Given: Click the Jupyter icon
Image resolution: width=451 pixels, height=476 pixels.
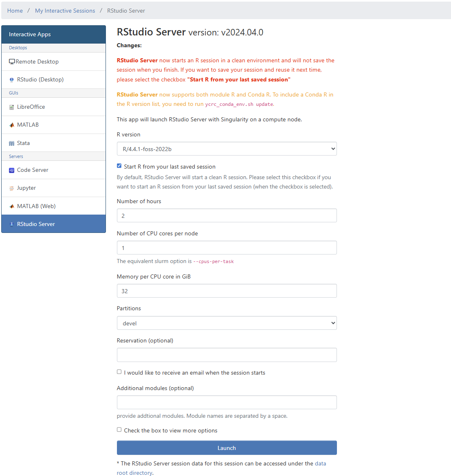Looking at the screenshot, I should [12, 188].
